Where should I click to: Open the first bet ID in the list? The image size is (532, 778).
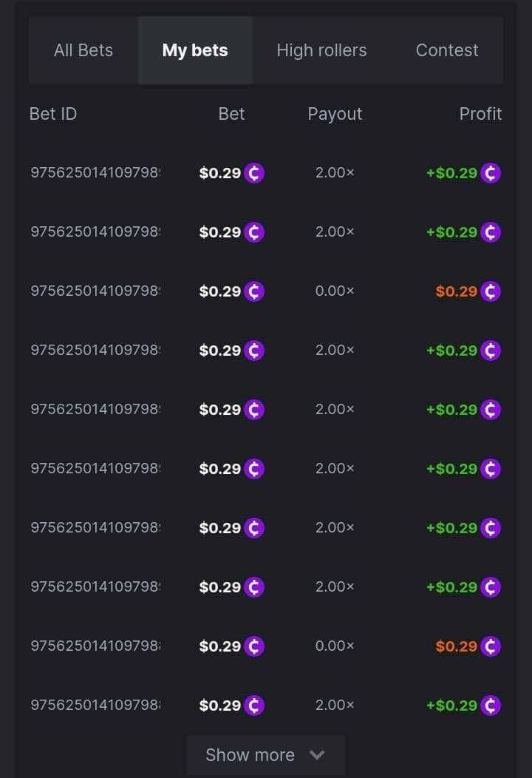(x=95, y=173)
